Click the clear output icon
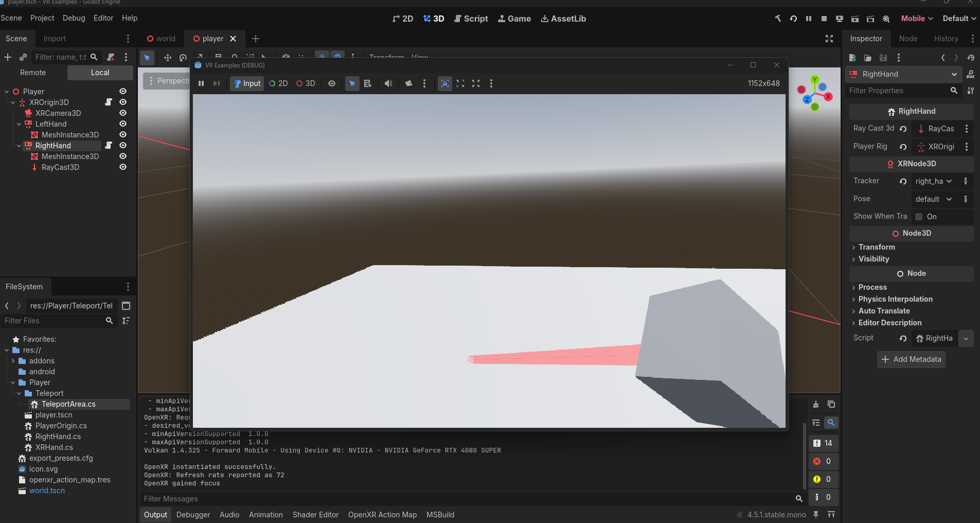Screen dimensions: 980x523 click(x=816, y=404)
